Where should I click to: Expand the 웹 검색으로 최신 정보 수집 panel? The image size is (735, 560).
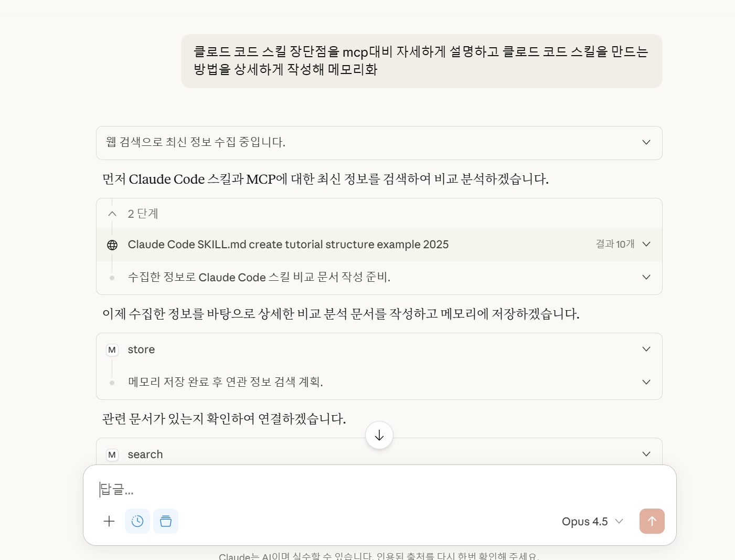(x=646, y=142)
